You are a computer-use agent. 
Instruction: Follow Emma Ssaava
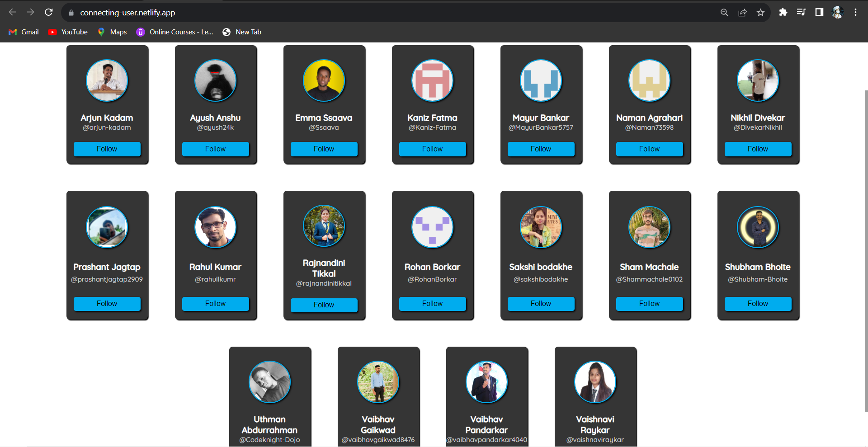(x=324, y=149)
